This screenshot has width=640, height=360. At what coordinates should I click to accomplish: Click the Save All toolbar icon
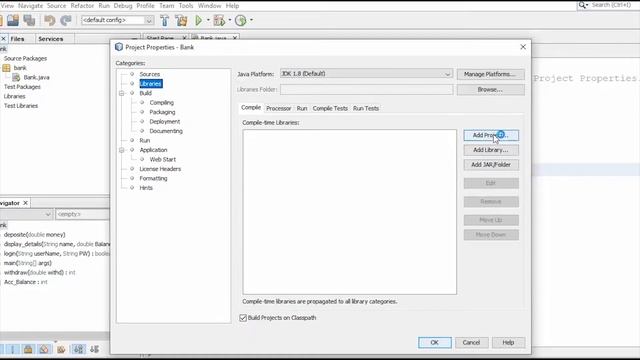[29, 20]
